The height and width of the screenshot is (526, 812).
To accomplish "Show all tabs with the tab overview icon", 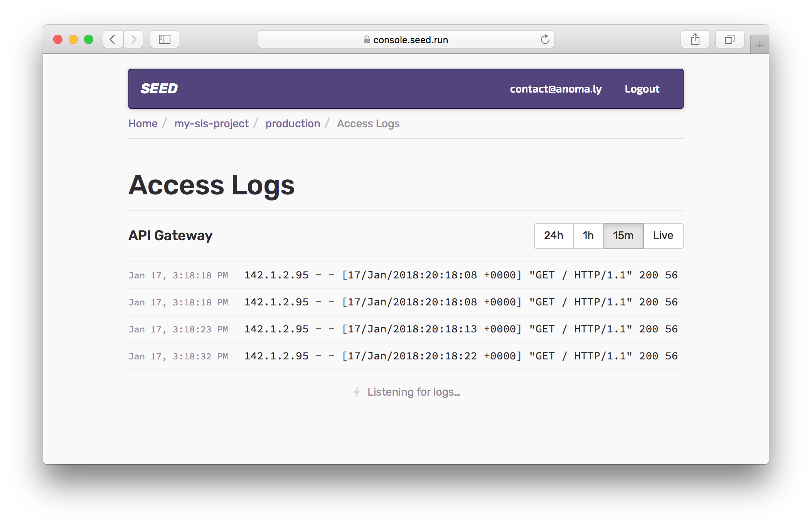I will 729,39.
